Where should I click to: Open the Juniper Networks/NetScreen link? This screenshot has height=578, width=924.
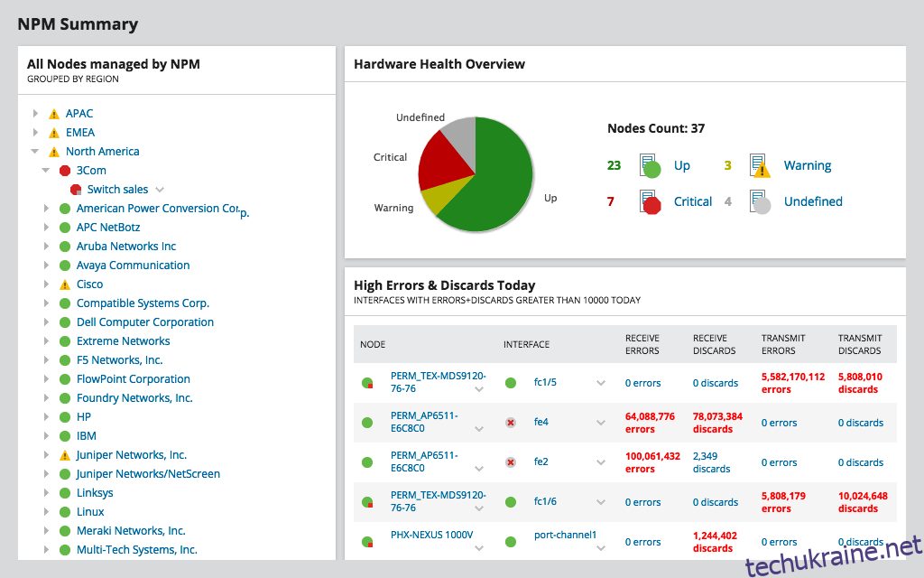(148, 474)
